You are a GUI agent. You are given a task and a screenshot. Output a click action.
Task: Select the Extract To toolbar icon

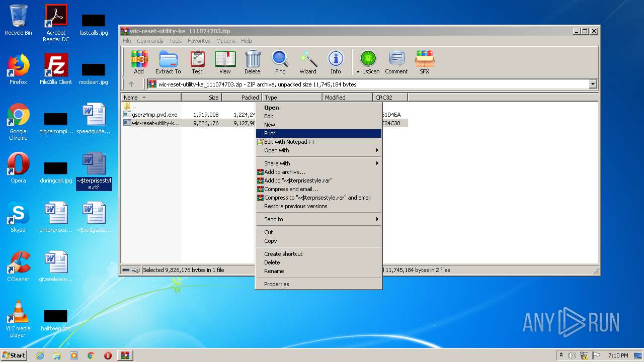coord(168,62)
